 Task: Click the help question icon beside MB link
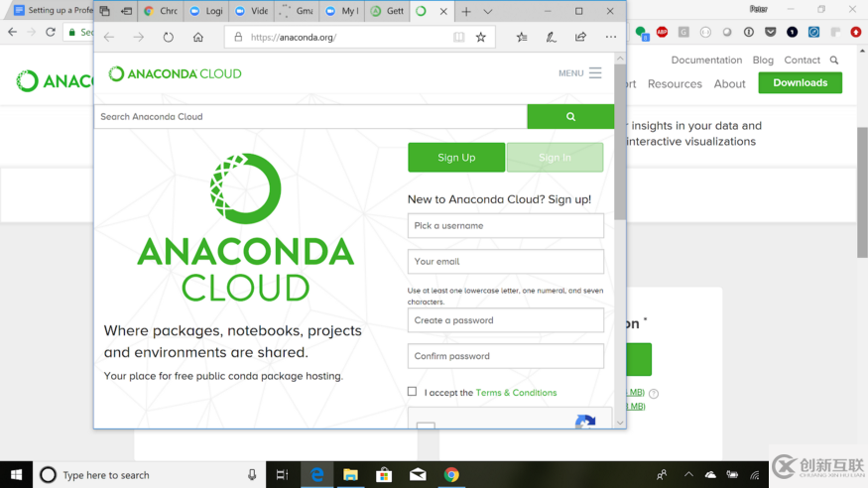pyautogui.click(x=653, y=394)
